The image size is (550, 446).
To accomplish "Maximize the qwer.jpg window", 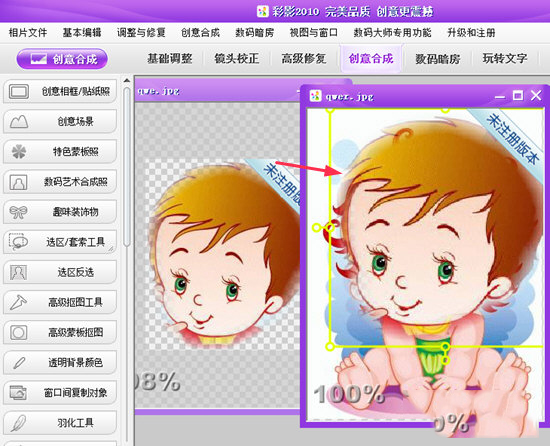I will (518, 95).
